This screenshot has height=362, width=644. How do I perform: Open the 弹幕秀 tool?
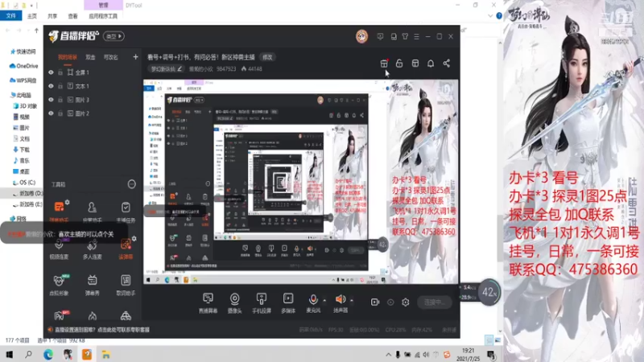[92, 285]
